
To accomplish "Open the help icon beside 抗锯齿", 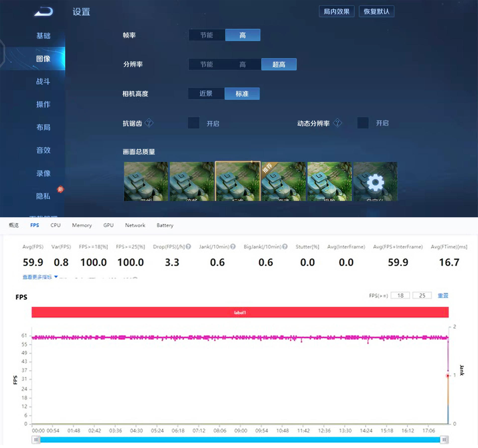I will tap(149, 123).
